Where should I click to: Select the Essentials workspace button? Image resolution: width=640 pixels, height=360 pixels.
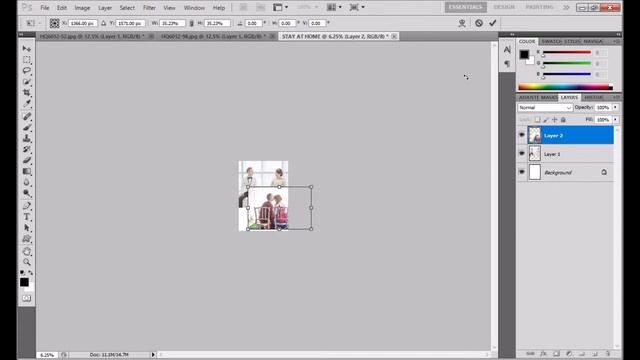(x=465, y=7)
